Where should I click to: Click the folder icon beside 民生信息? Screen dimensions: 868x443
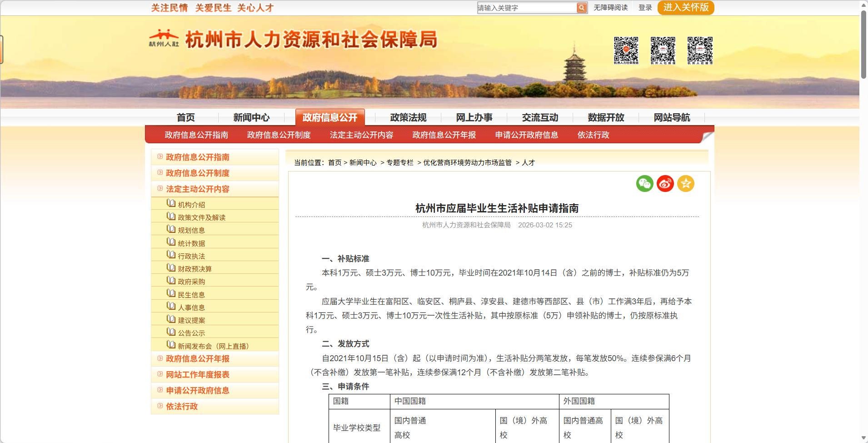tap(171, 293)
